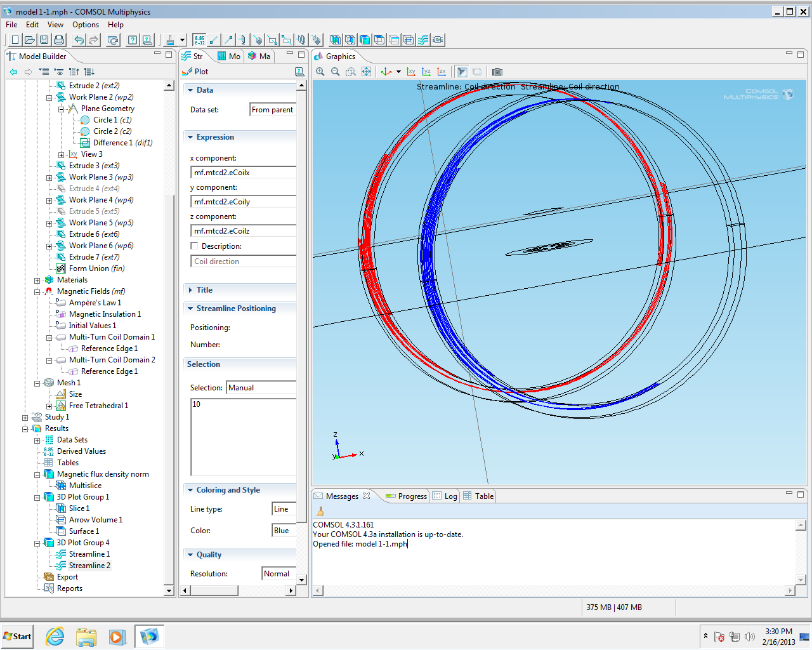Click the New model toolbar icon
Image resolution: width=812 pixels, height=650 pixels.
point(15,40)
